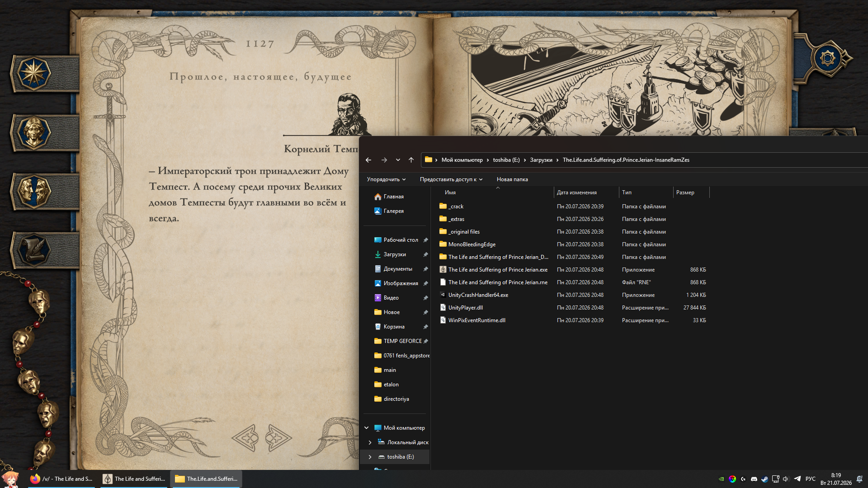The width and height of the screenshot is (868, 488).
Task: Open the scroll and quill bookmark in the game
Action: click(x=33, y=250)
